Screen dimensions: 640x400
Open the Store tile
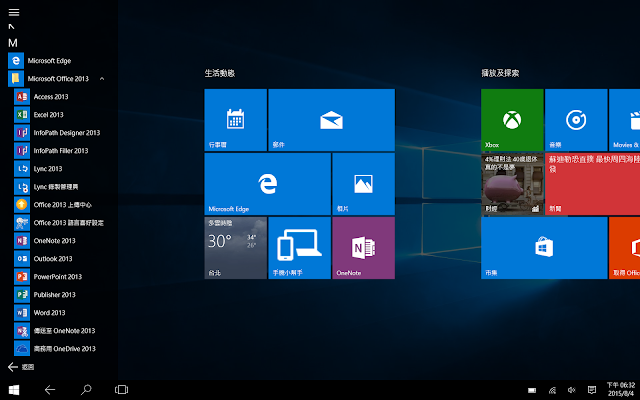tap(544, 248)
